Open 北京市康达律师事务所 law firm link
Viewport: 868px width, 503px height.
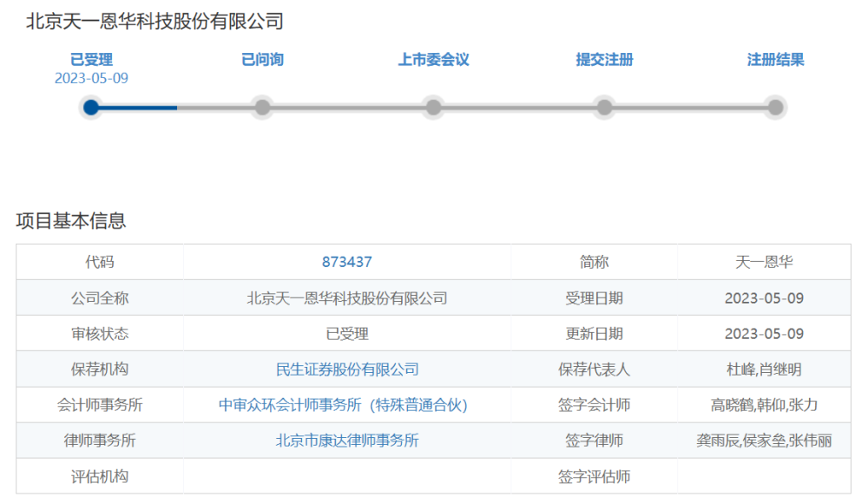(x=347, y=441)
